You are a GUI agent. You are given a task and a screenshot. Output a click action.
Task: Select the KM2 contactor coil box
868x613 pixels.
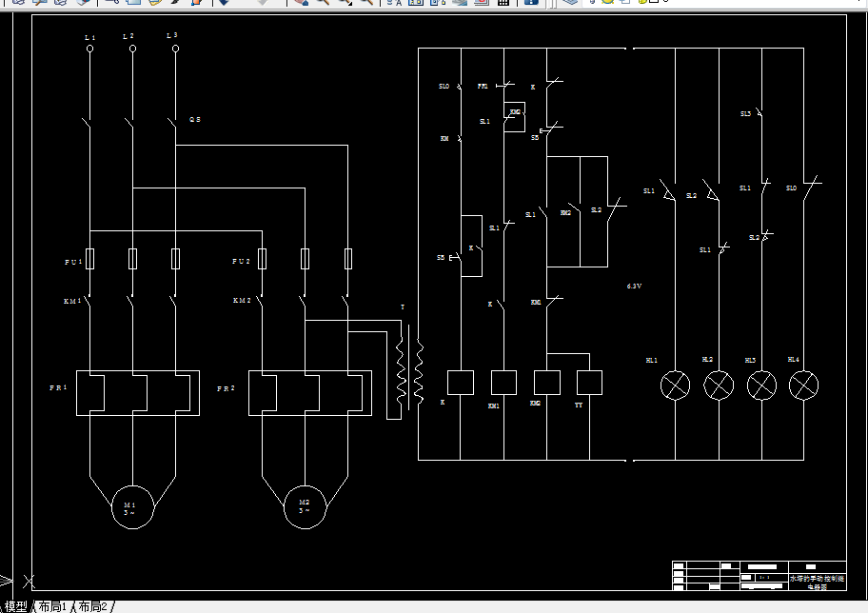coord(547,383)
